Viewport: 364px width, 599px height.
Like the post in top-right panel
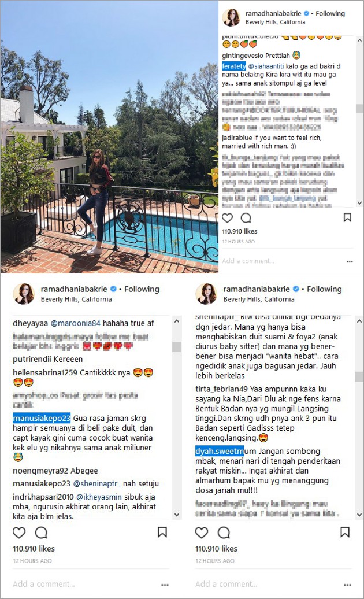tap(228, 218)
